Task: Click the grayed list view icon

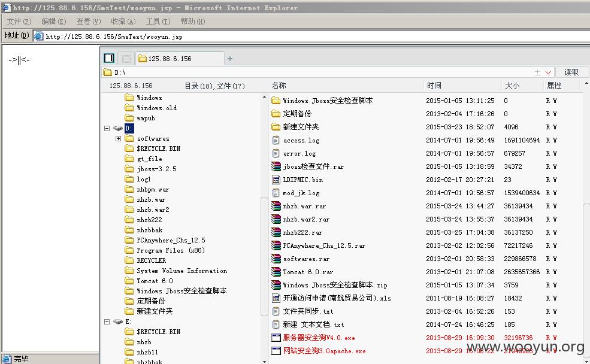Action: coord(126,58)
